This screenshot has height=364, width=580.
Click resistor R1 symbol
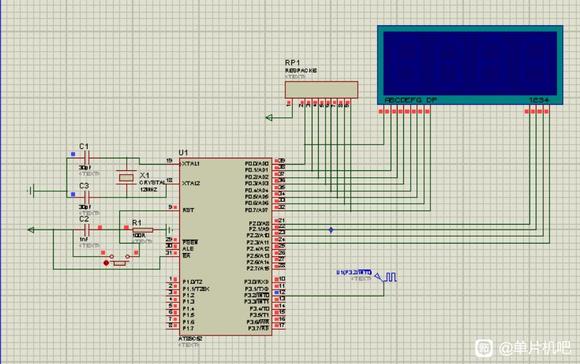142,230
